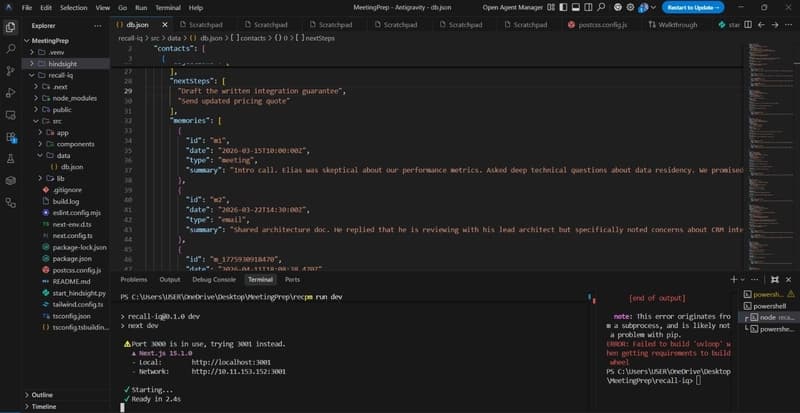Open the Testing flask icon view
The height and width of the screenshot is (413, 800).
[x=10, y=159]
